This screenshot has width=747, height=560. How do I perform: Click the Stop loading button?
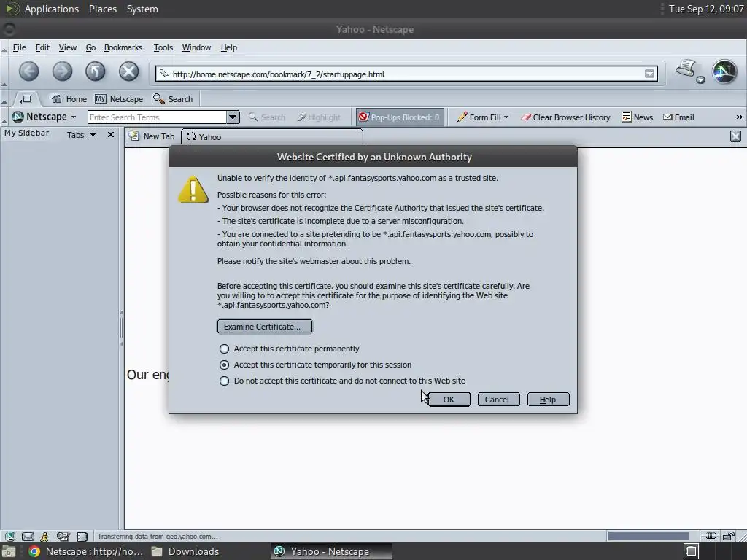[x=128, y=72]
